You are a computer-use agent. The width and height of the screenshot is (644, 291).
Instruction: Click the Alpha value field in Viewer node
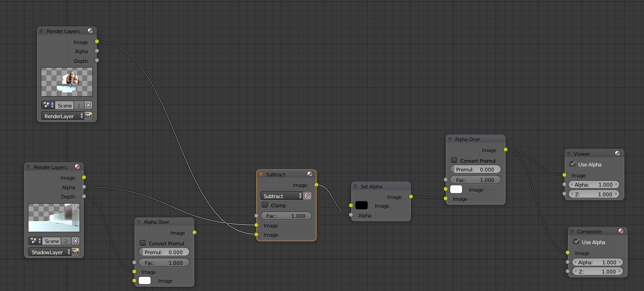[594, 184]
